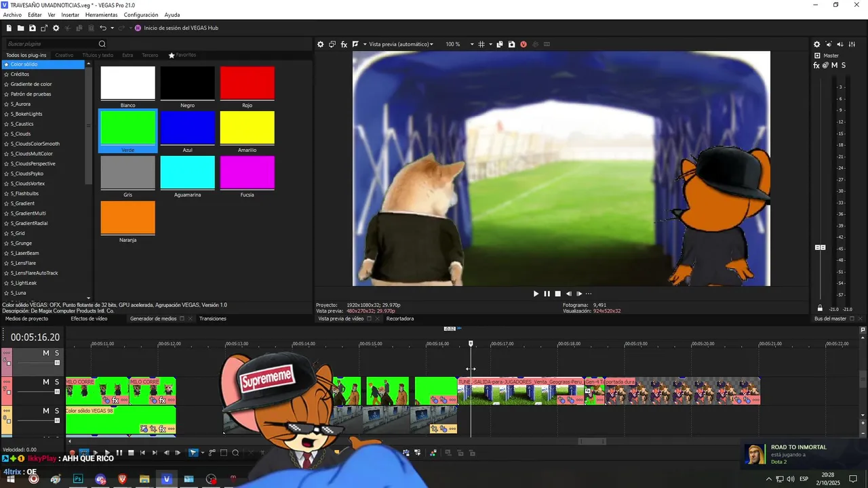
Task: Open Brave browser from the taskbar
Action: pyautogui.click(x=122, y=479)
